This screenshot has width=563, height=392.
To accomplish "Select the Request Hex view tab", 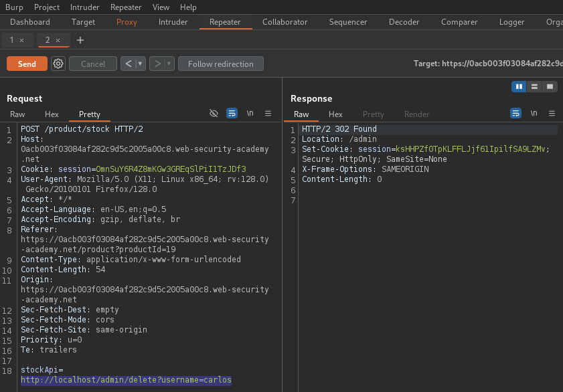I will pyautogui.click(x=52, y=114).
